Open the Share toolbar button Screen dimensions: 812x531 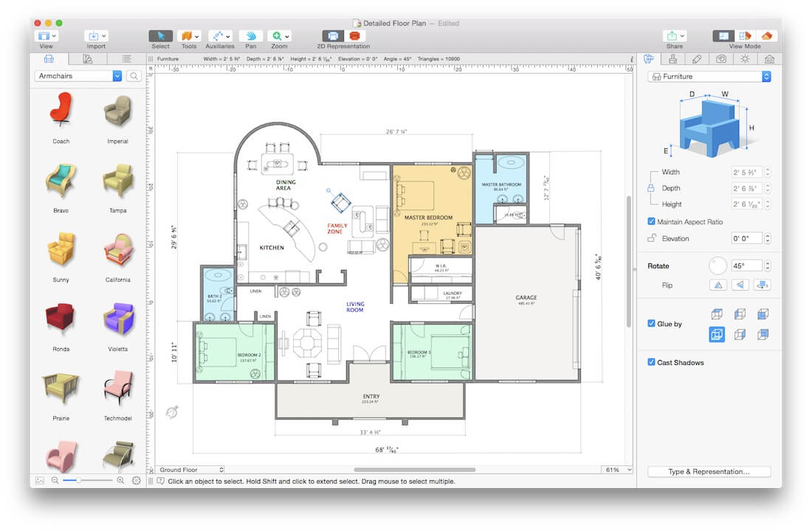pyautogui.click(x=674, y=35)
